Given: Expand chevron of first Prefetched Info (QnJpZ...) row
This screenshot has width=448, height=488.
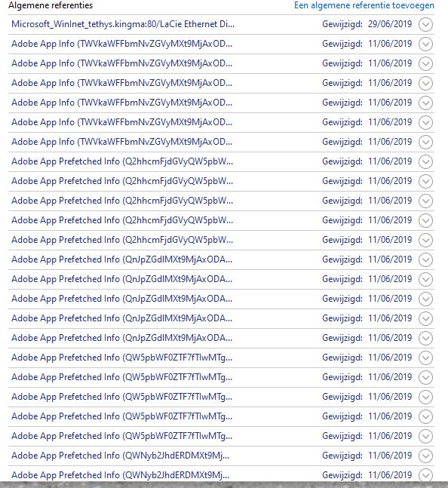Looking at the screenshot, I should coord(425,260).
